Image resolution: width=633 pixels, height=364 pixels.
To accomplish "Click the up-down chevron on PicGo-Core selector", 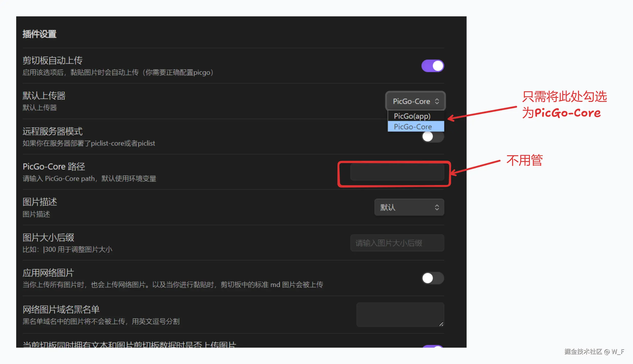I will [x=437, y=101].
